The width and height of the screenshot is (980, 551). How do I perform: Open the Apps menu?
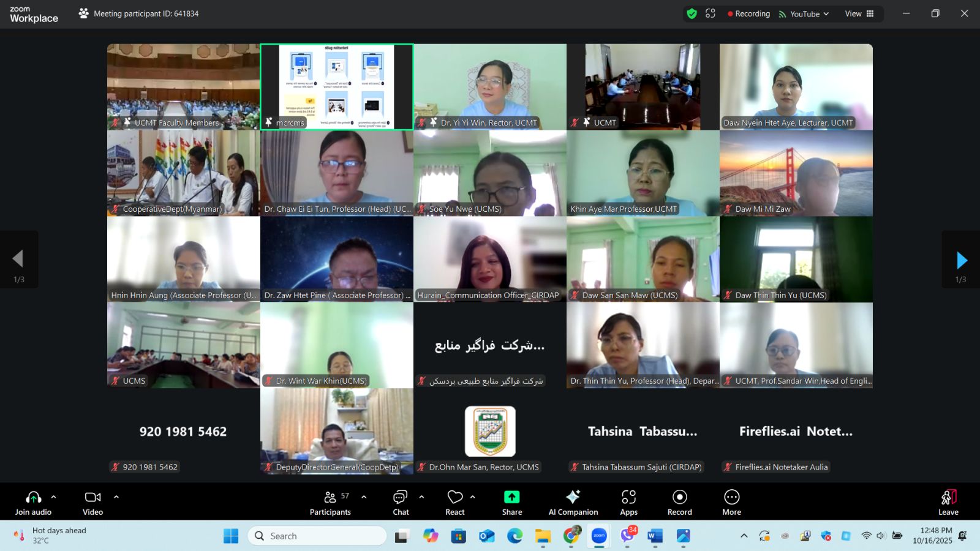point(628,502)
